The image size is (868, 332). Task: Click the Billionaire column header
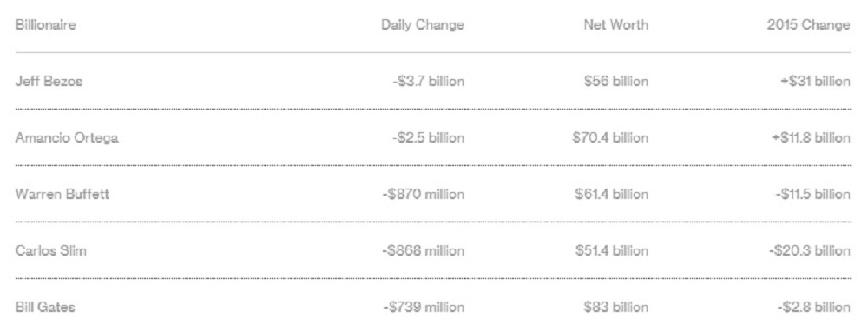click(45, 25)
